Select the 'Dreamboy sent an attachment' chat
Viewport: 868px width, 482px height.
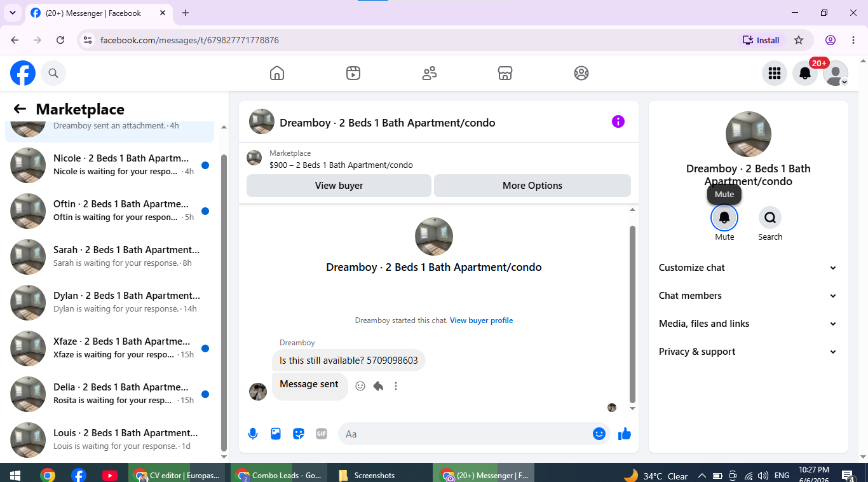pos(110,131)
